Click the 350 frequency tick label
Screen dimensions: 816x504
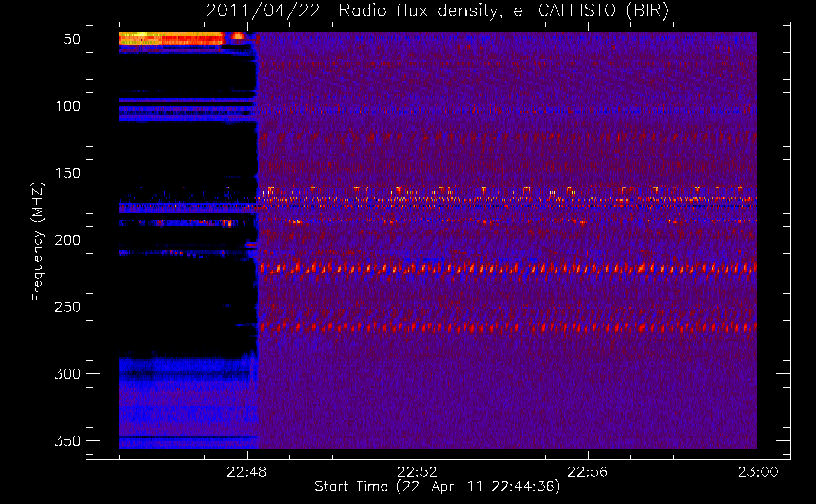(68, 441)
